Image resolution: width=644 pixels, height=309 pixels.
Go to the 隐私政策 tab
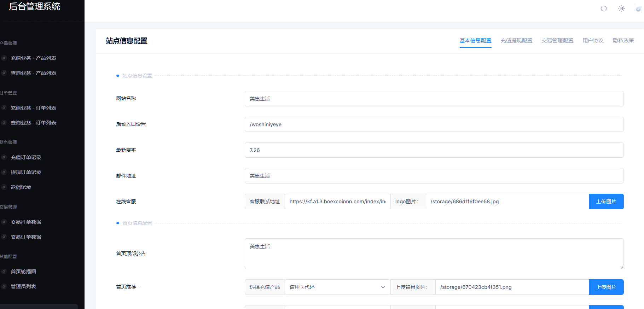tap(623, 41)
